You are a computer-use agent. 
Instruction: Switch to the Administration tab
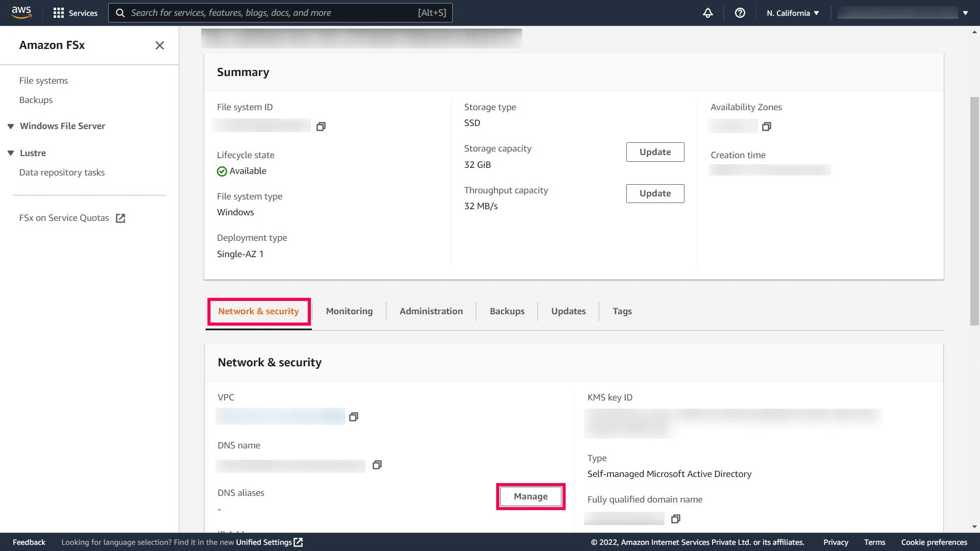pos(431,311)
